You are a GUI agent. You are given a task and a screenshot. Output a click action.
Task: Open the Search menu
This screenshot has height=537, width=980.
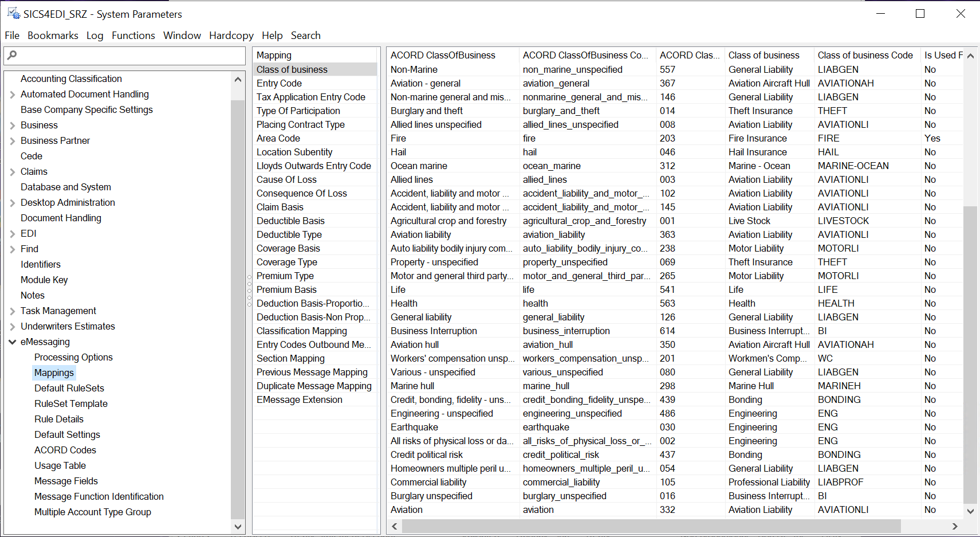pyautogui.click(x=305, y=35)
